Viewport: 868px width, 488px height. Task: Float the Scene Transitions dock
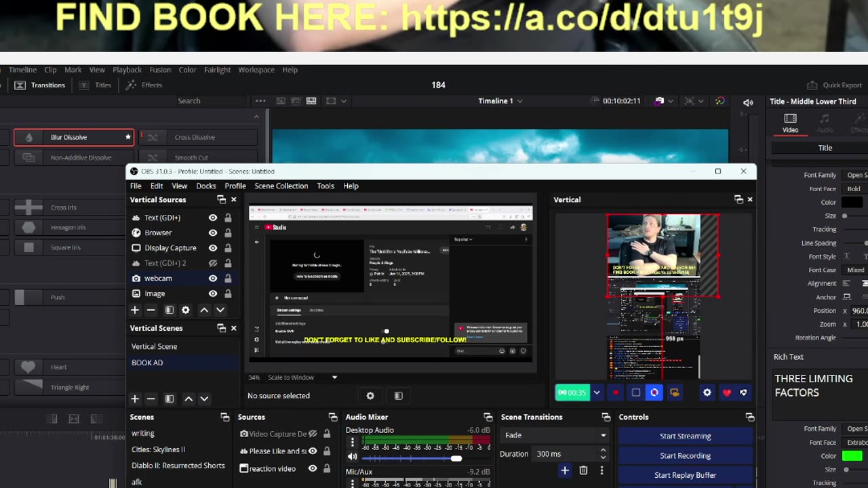tap(606, 417)
